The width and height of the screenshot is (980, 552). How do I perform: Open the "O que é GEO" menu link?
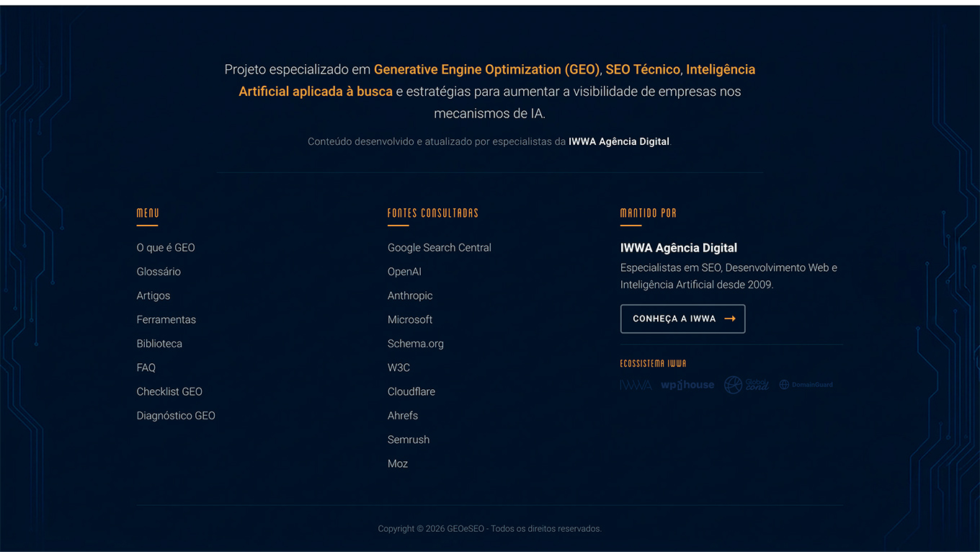(166, 247)
